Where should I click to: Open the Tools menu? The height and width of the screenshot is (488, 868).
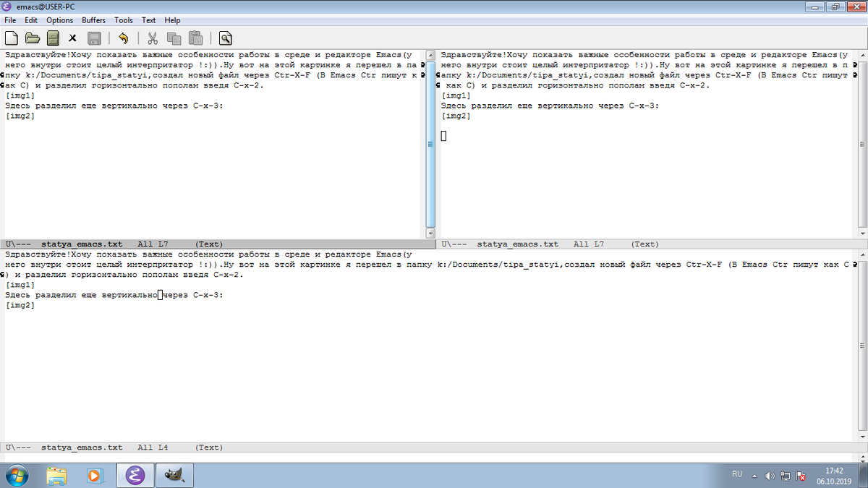tap(124, 20)
